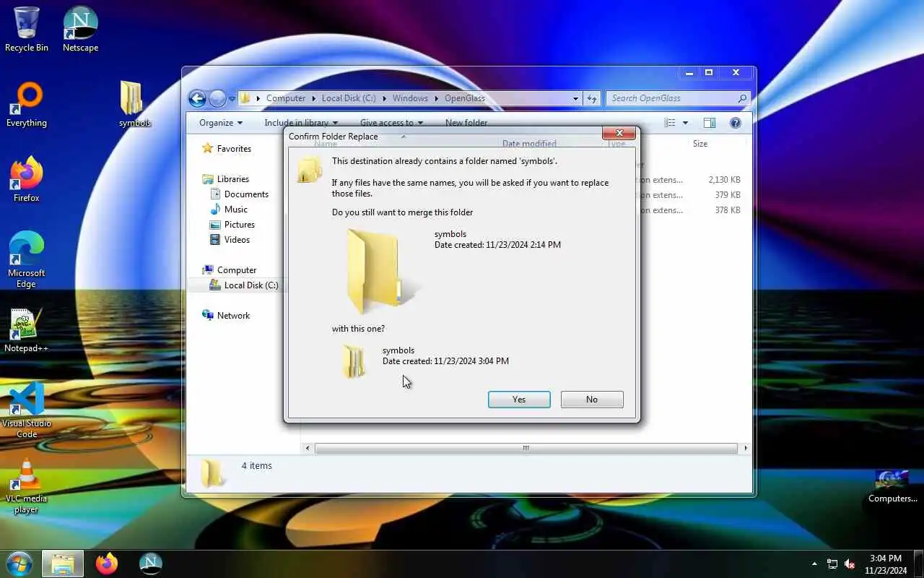Click the muted volume tray icon

[x=850, y=564]
